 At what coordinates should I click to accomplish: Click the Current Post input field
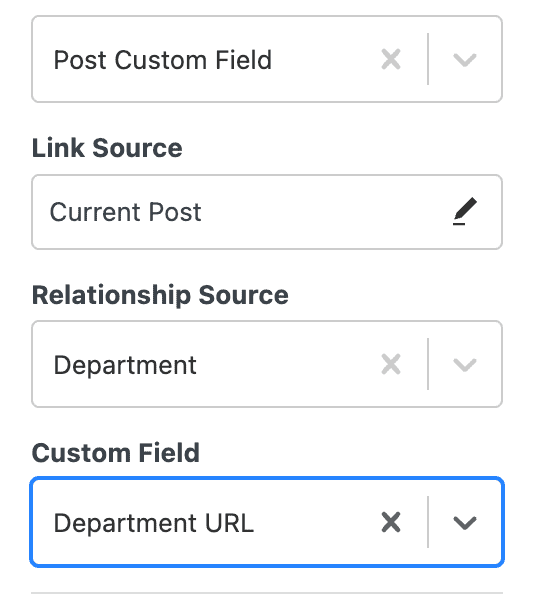click(267, 212)
